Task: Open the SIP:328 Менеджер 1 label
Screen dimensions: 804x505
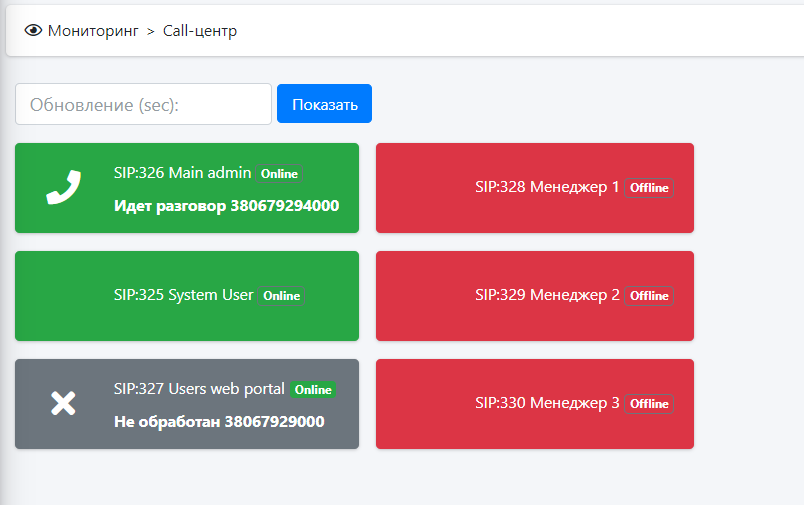Action: click(547, 187)
